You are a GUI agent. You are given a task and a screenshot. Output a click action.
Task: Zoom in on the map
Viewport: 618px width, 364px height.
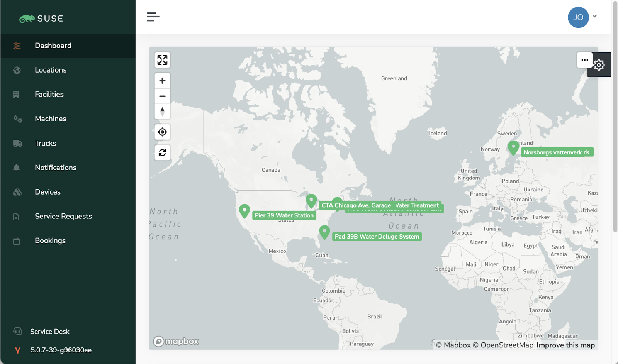(x=162, y=81)
